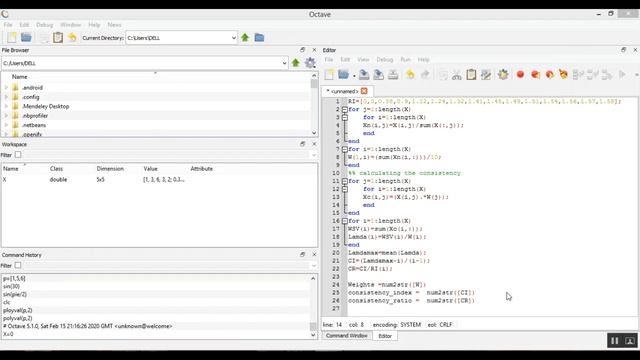Close the <unnamed> editor tab

(x=364, y=91)
